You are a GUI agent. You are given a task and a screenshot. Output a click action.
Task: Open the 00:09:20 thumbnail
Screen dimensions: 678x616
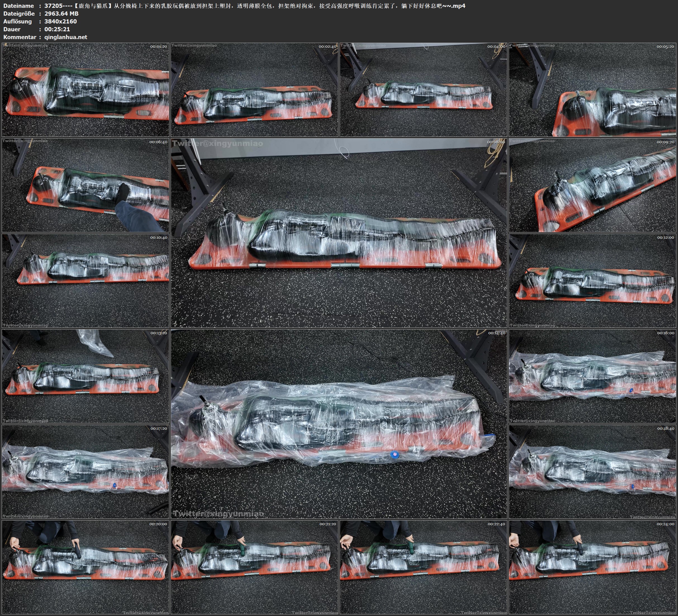point(593,185)
